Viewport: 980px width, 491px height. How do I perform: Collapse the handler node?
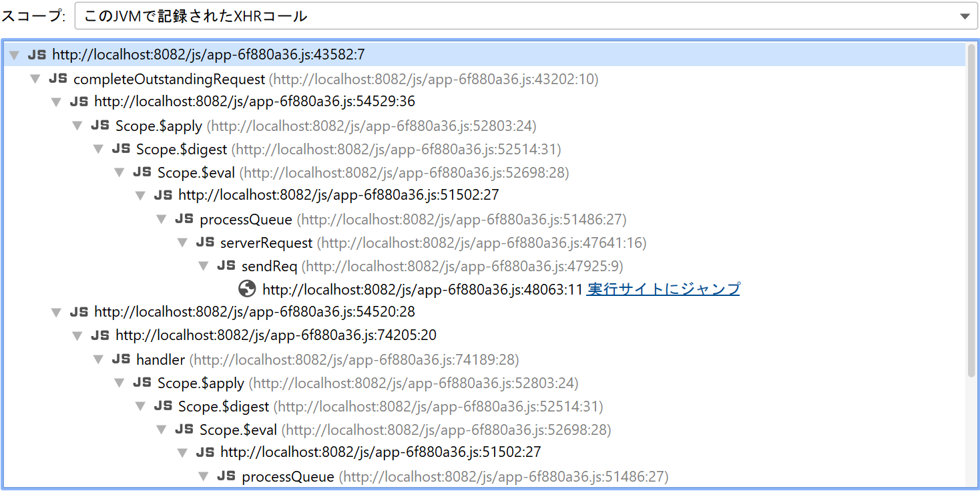pyautogui.click(x=99, y=360)
